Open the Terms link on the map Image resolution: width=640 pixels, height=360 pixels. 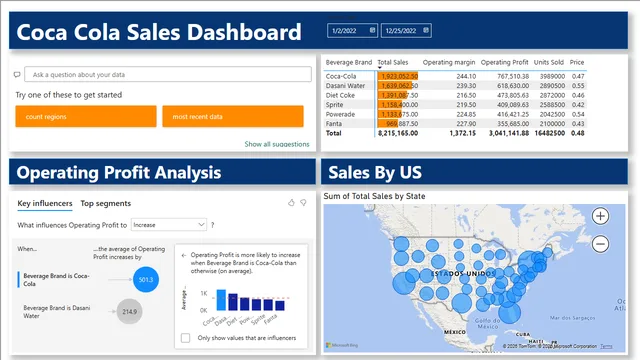pyautogui.click(x=606, y=346)
